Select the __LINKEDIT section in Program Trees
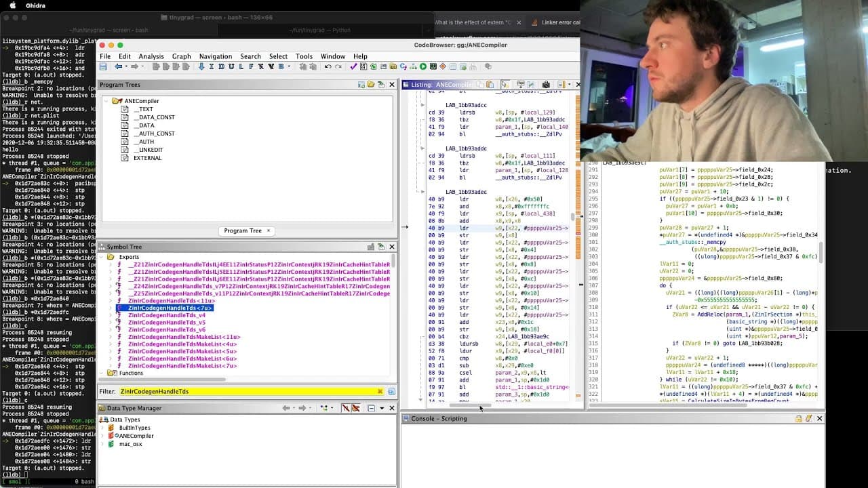Viewport: 868px width, 488px height. 148,150
